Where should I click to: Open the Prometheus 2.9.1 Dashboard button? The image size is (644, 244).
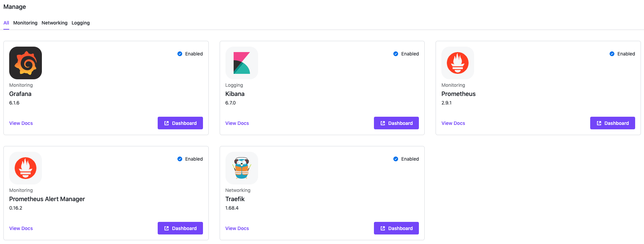pos(612,123)
